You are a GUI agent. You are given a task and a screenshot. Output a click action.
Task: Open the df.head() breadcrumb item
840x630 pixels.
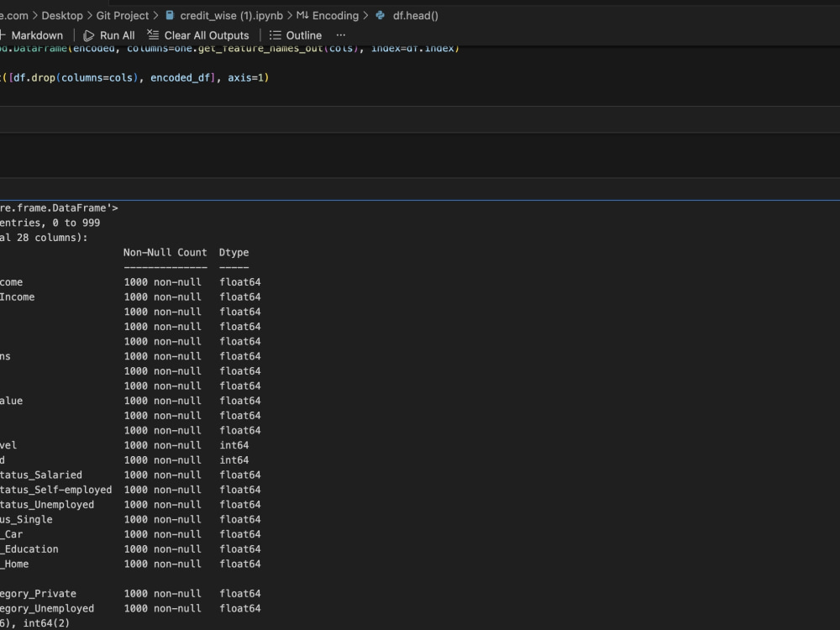(415, 15)
